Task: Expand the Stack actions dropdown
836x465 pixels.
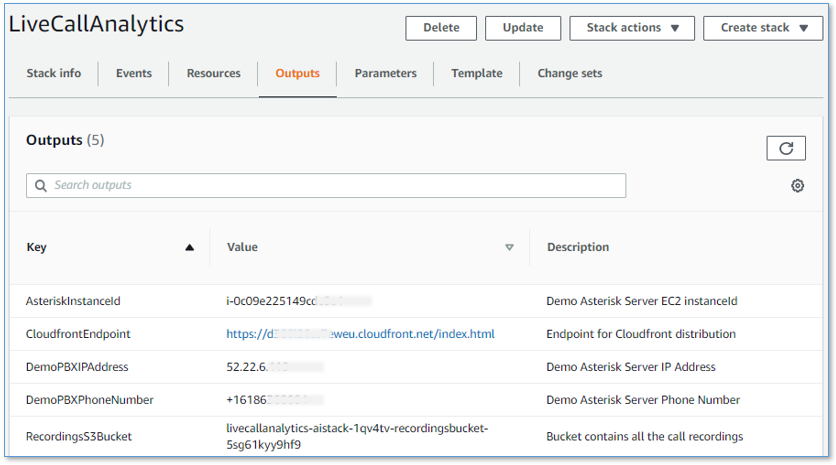Action: (631, 28)
